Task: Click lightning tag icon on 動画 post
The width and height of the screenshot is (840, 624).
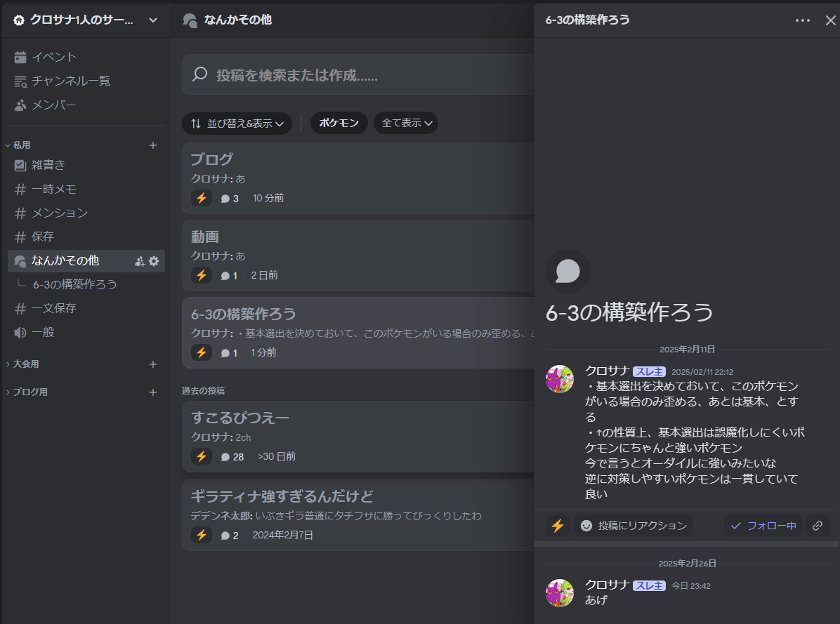Action: (x=202, y=275)
